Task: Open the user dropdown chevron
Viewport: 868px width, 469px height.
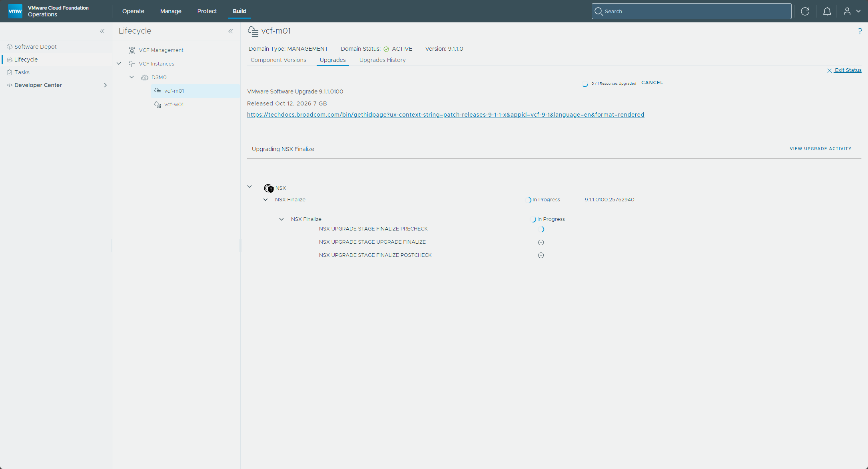Action: 858,11
